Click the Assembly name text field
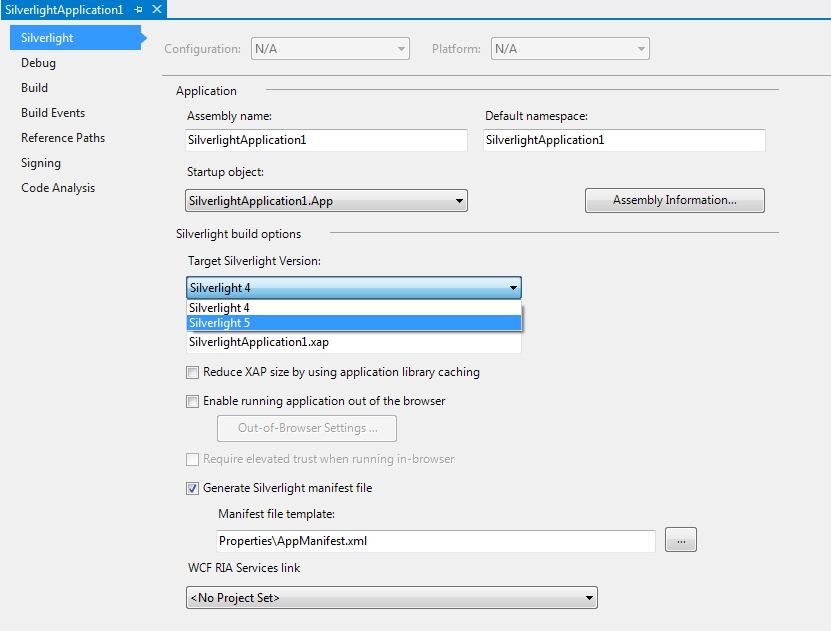The image size is (831, 631). (x=326, y=141)
